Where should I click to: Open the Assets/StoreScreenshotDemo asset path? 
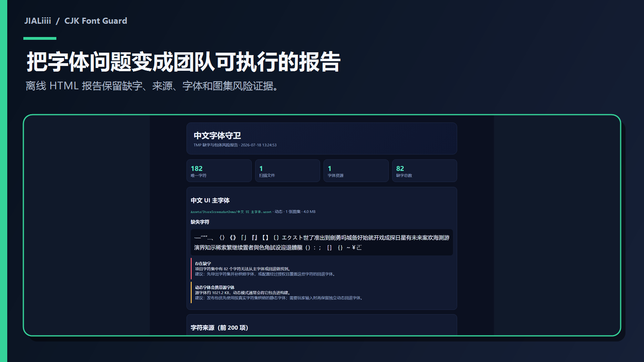pyautogui.click(x=231, y=212)
